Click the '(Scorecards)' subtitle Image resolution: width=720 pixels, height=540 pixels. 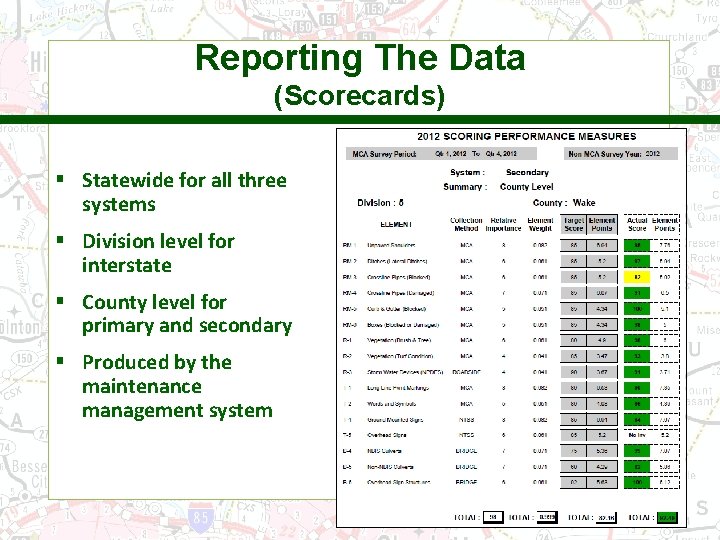360,96
